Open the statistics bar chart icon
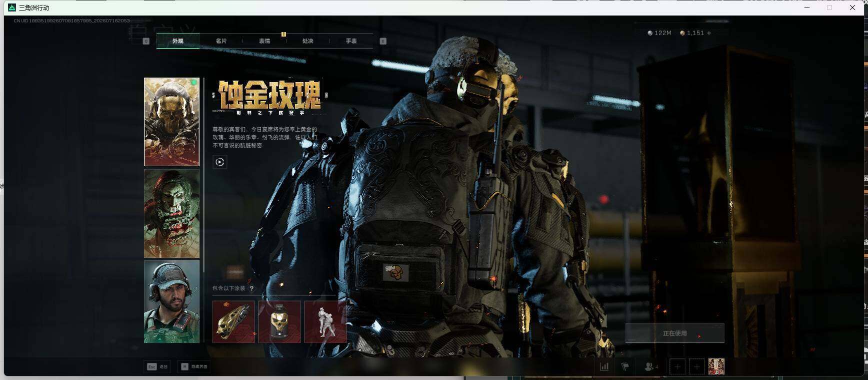 [x=604, y=366]
